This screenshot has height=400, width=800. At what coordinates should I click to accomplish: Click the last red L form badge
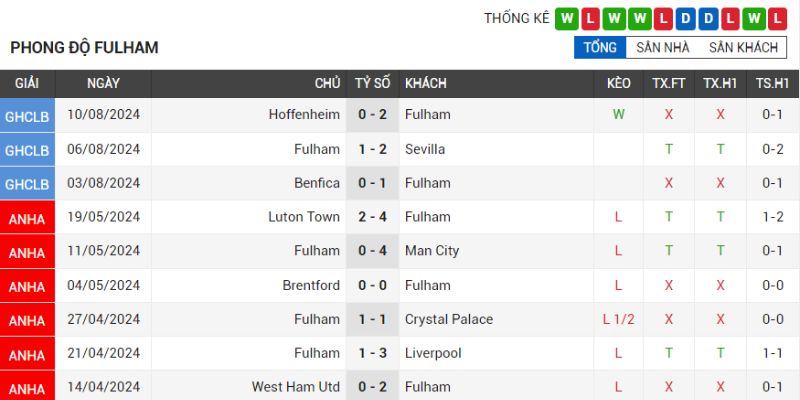(x=778, y=18)
